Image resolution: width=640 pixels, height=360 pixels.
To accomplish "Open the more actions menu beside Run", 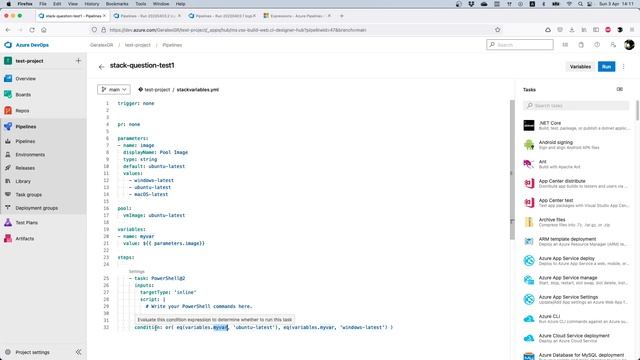I will coord(623,67).
